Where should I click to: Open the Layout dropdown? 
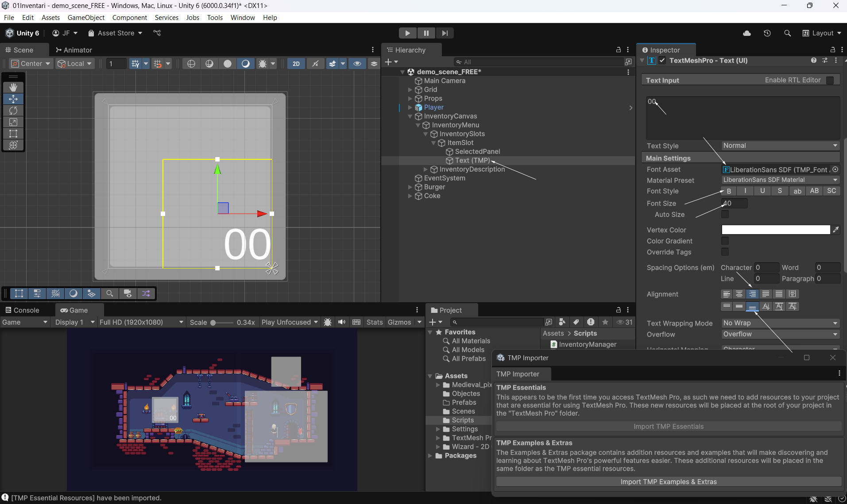pyautogui.click(x=822, y=33)
